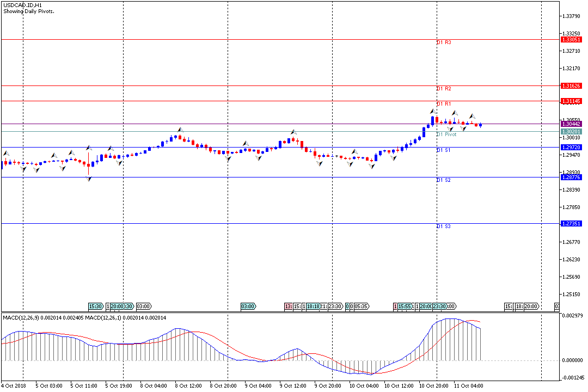Click the 15:55 event marker
Image resolution: width=588 pixels, height=392 pixels.
(406, 307)
